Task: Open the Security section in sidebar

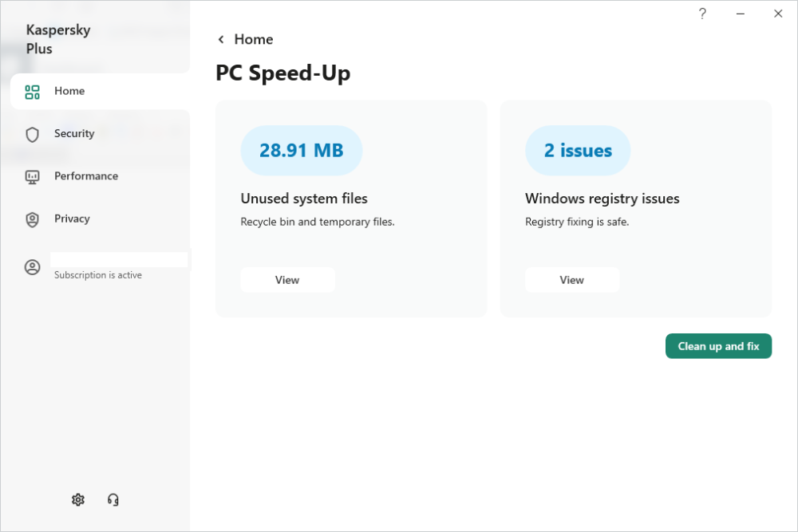Action: [74, 134]
